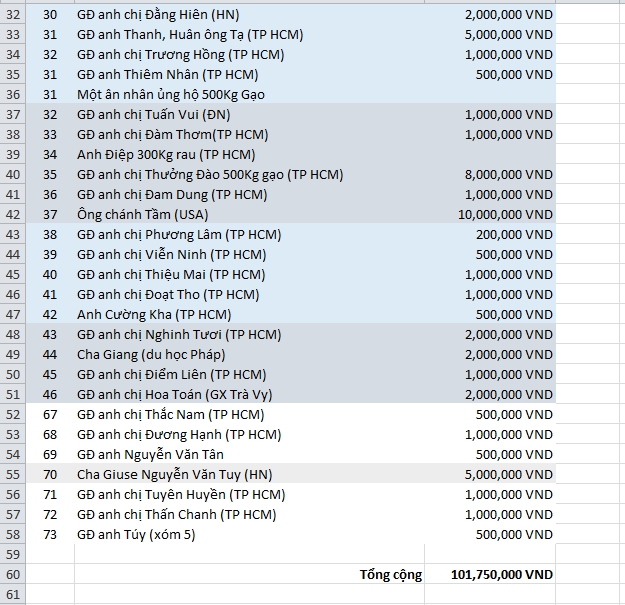The width and height of the screenshot is (625, 605).
Task: Select amount for Anh Cường Kha
Action: 490,314
